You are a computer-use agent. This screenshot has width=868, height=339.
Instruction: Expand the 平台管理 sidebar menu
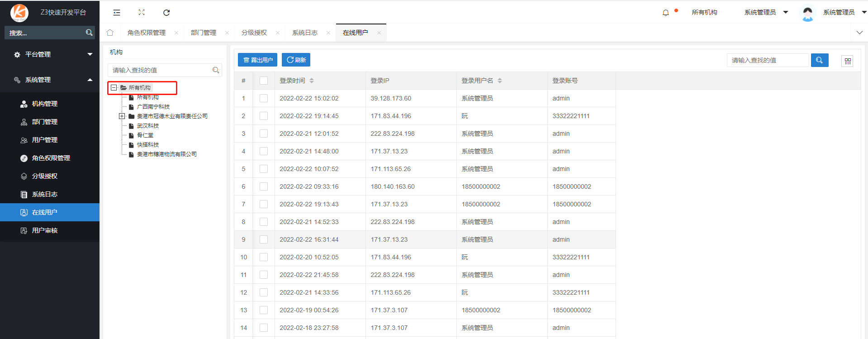(53, 54)
